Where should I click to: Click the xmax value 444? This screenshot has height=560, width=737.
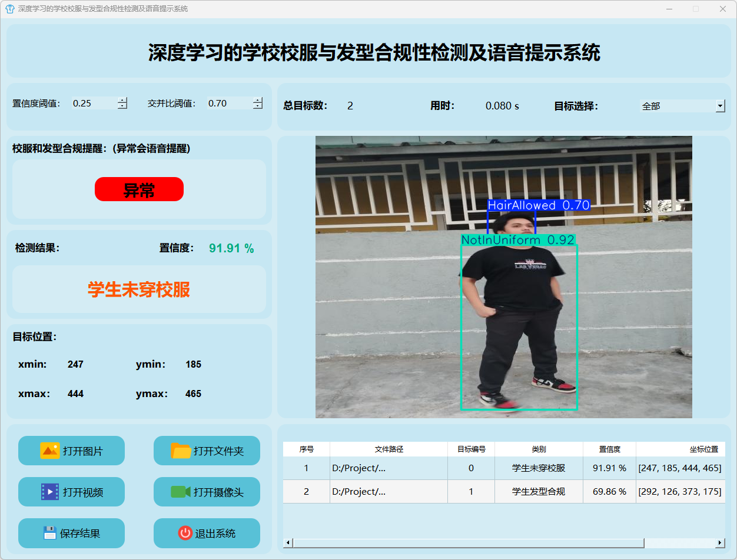[x=75, y=394]
